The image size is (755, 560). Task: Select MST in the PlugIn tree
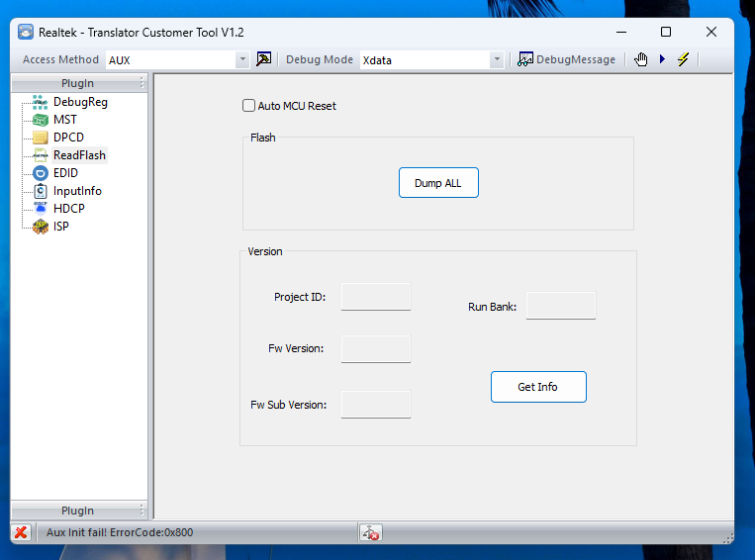[x=65, y=120]
